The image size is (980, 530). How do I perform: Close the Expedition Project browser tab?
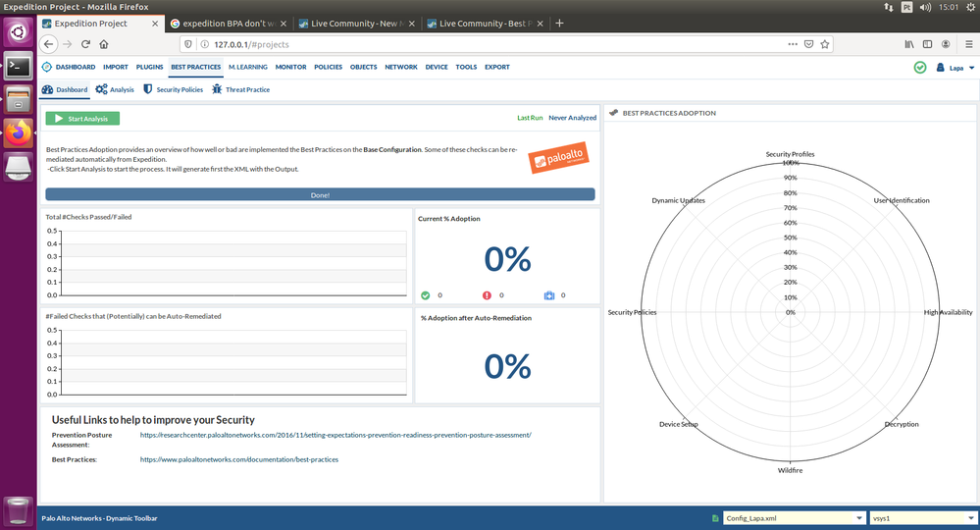pos(155,24)
